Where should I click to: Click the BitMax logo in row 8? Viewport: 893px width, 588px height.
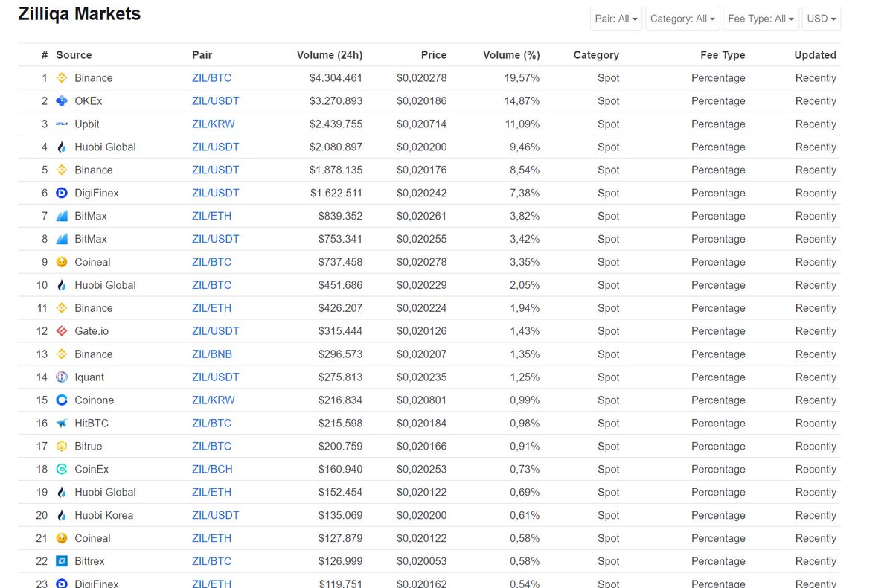[x=62, y=240]
